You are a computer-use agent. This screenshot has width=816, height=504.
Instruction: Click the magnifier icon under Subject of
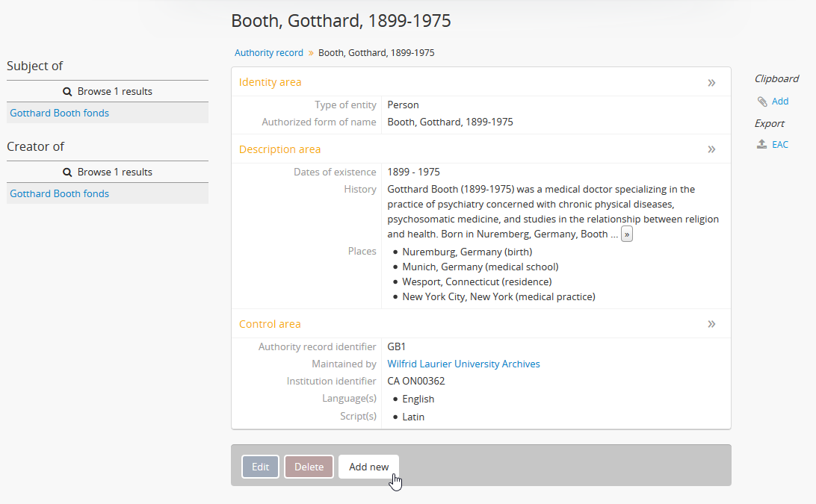point(67,92)
